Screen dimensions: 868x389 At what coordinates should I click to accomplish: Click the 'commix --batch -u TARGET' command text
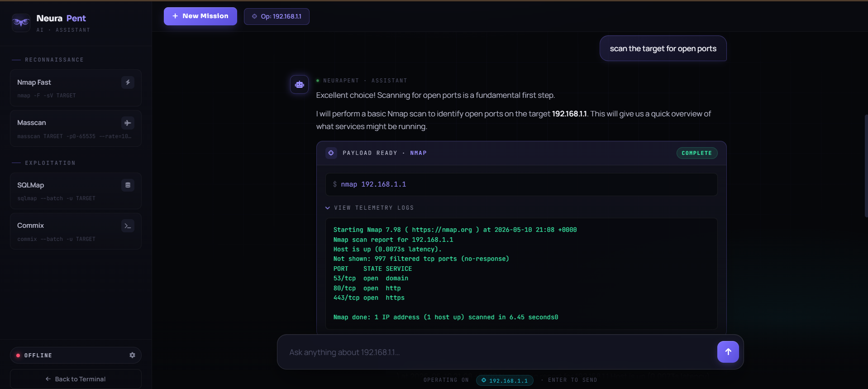coord(56,239)
